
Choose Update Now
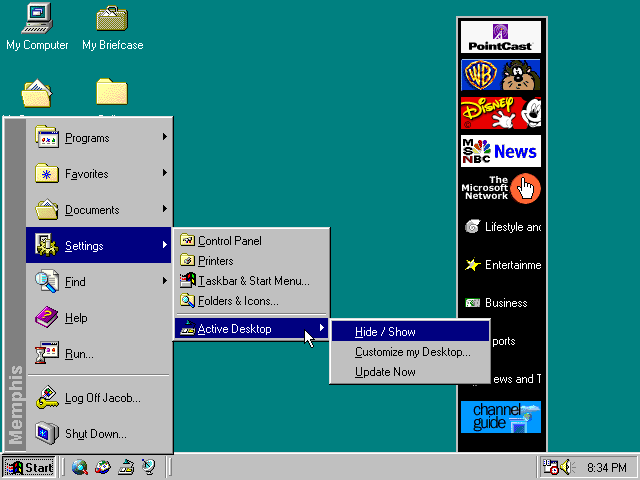pyautogui.click(x=410, y=371)
